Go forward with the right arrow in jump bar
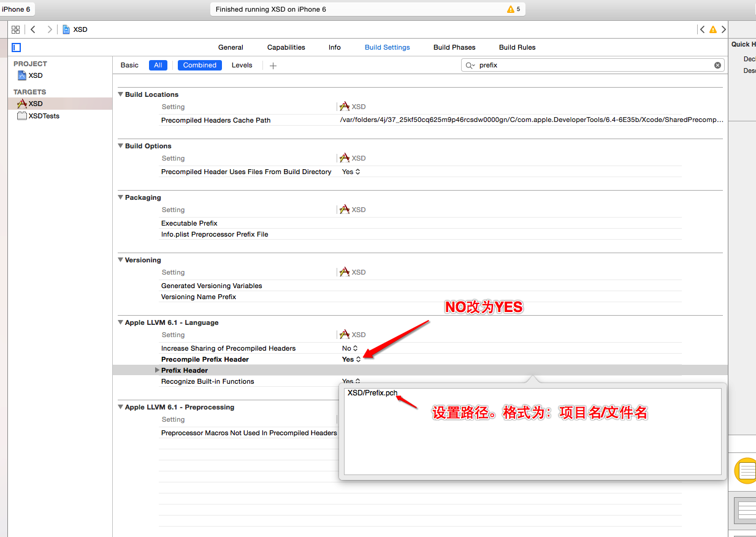The width and height of the screenshot is (756, 537). [50, 29]
